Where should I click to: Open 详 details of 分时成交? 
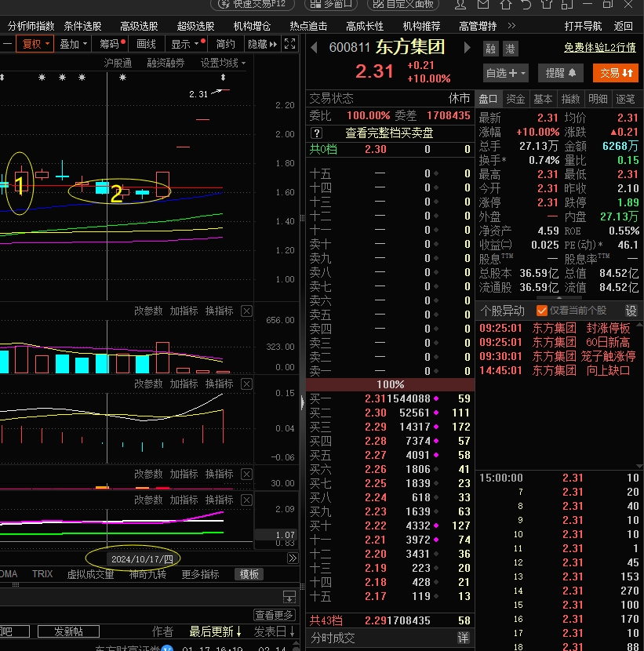click(x=463, y=638)
